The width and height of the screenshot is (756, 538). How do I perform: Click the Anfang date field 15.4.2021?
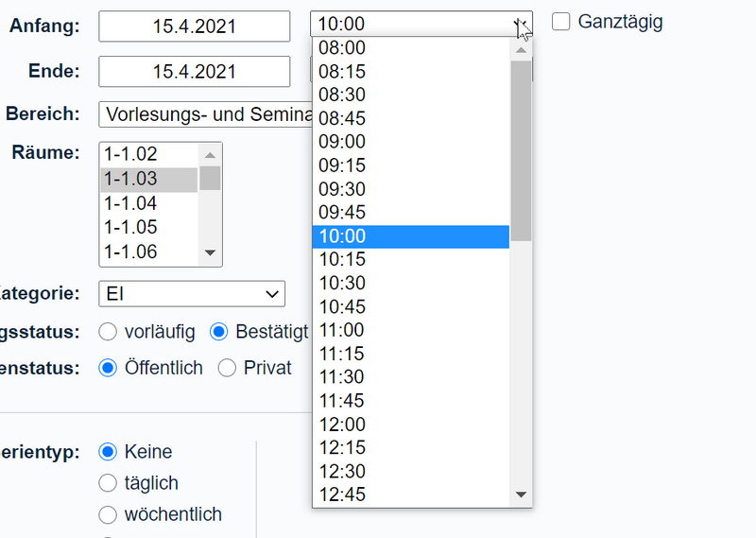[x=195, y=26]
